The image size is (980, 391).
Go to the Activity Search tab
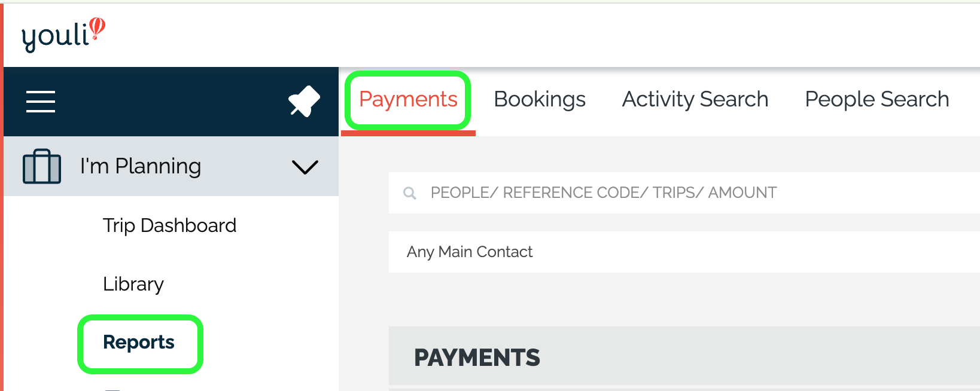tap(695, 99)
